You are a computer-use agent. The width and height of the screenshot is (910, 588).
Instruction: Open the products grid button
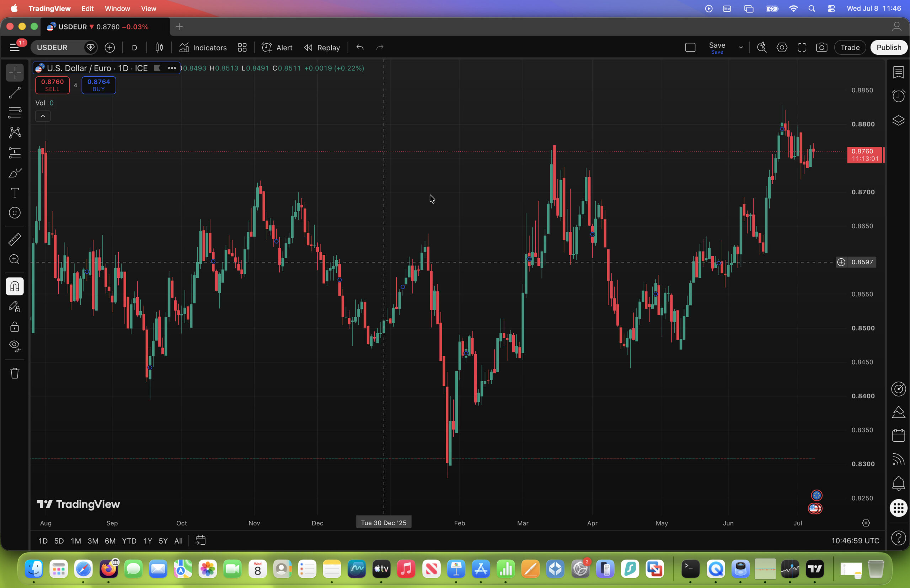(898, 508)
